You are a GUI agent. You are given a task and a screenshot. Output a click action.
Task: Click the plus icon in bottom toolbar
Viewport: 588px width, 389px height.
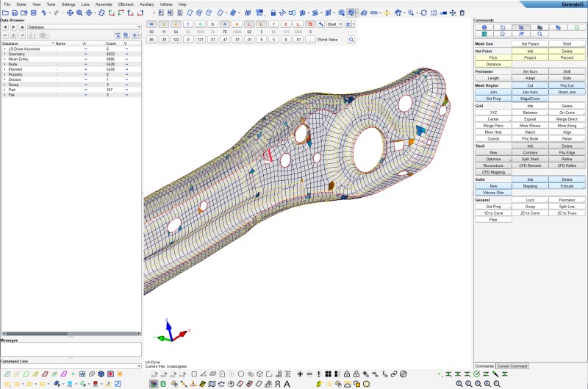click(300, 374)
